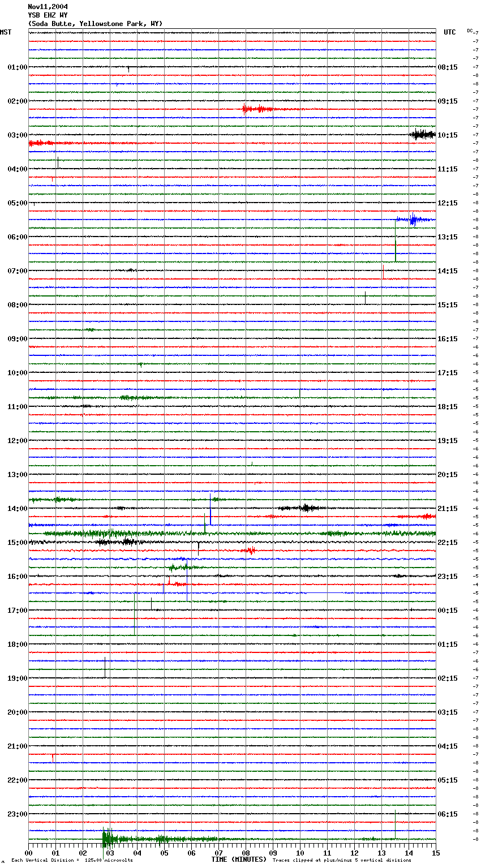Click the 04:15 UTC time label

point(448,746)
